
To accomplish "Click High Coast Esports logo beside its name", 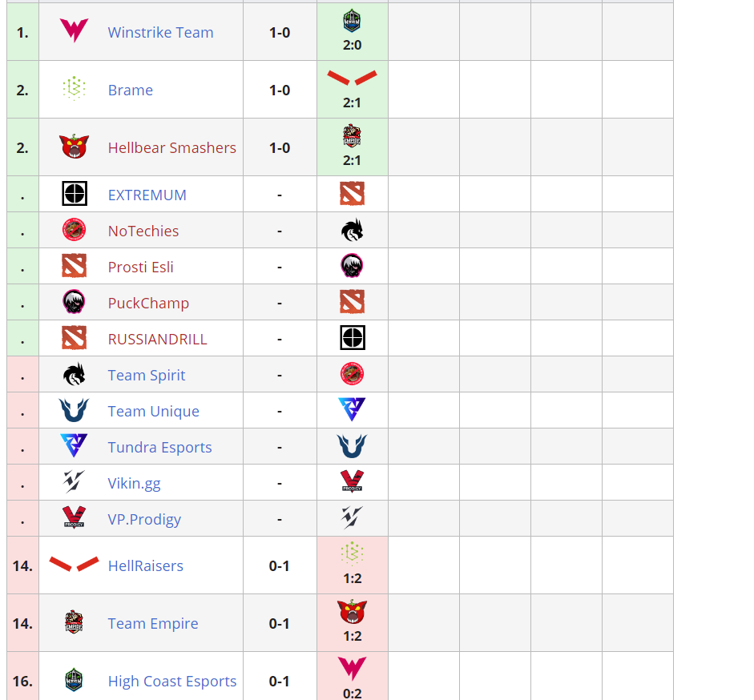I will pyautogui.click(x=74, y=681).
